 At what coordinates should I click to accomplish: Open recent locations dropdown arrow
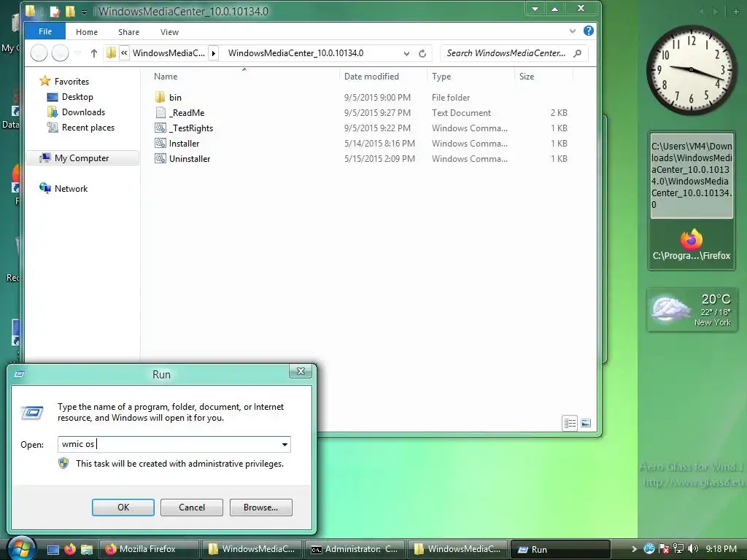pyautogui.click(x=77, y=52)
